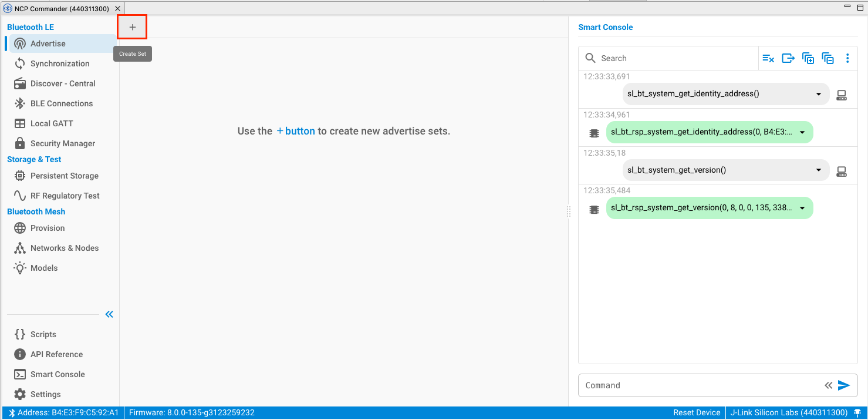Clear the Smart Console log

click(768, 58)
